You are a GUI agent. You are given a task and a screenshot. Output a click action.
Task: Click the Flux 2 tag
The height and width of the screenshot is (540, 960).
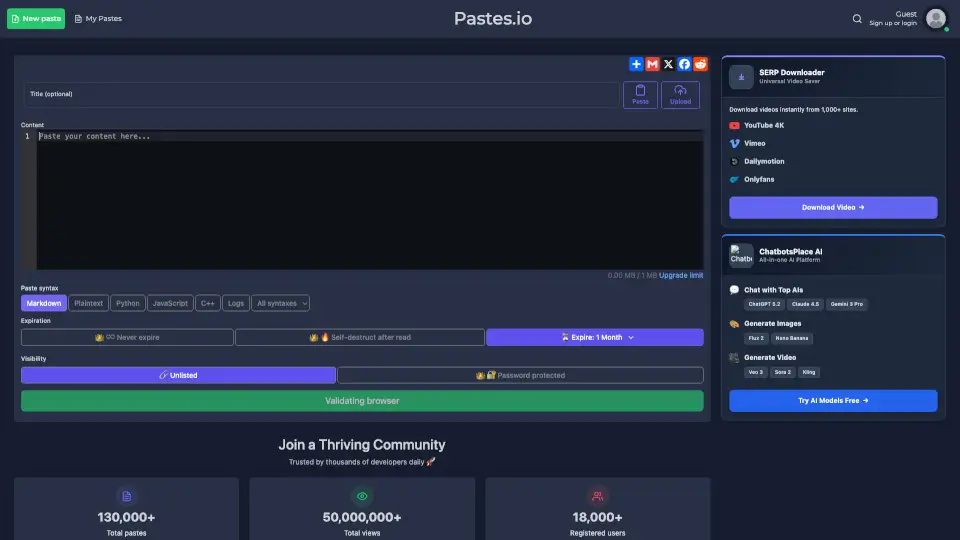point(756,338)
